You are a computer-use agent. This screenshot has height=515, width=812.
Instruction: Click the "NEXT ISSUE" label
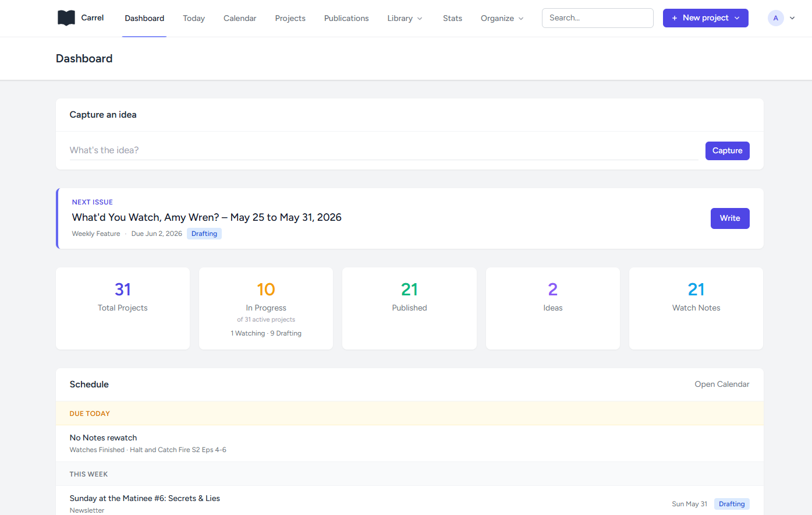click(93, 202)
